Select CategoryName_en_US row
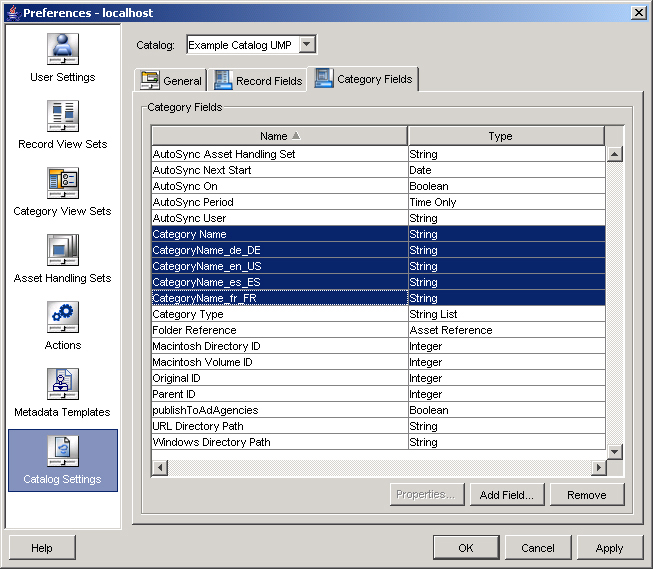 [378, 266]
